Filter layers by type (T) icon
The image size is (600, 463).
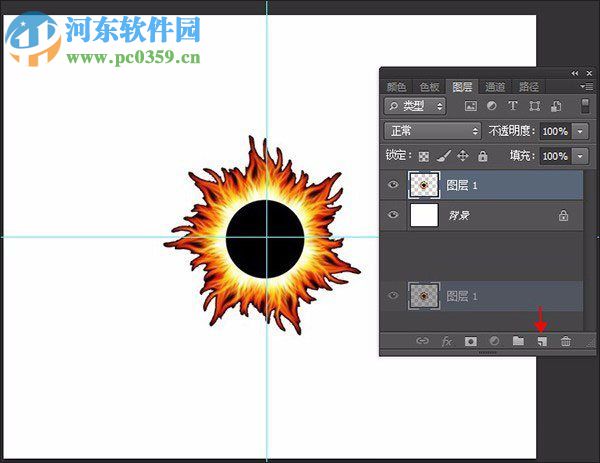click(513, 106)
